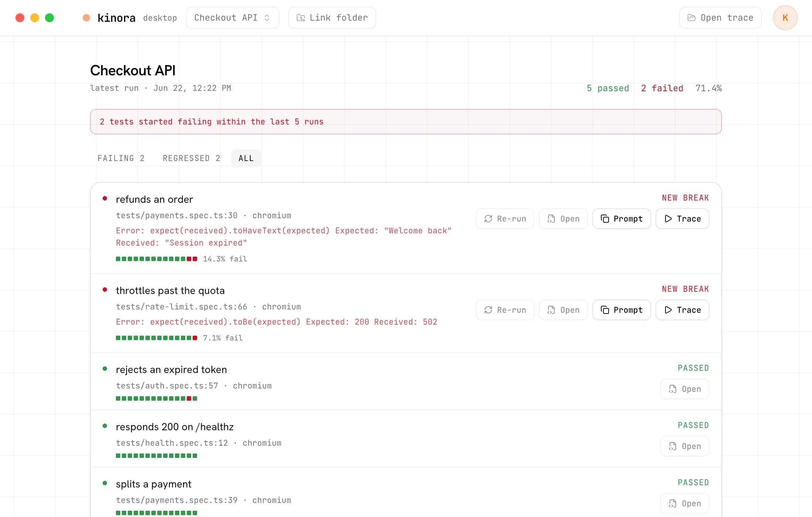Image resolution: width=812 pixels, height=517 pixels.
Task: Click the kinora orange logo dot
Action: click(86, 18)
